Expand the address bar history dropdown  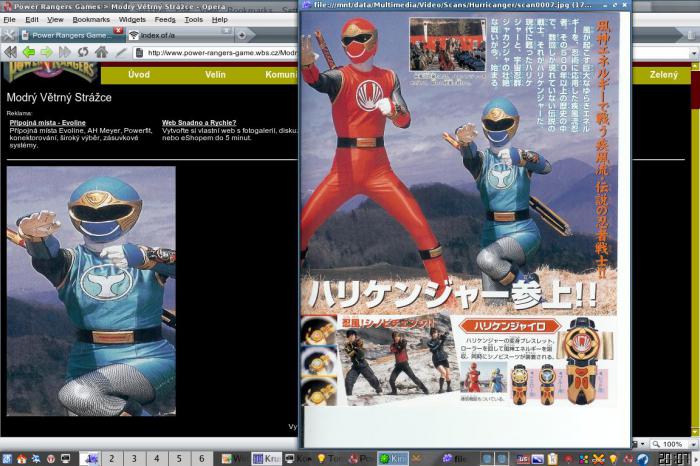pos(694,53)
